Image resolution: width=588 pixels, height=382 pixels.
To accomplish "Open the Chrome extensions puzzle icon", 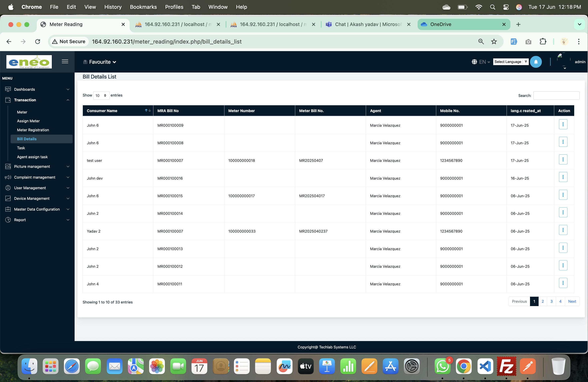I will click(543, 42).
